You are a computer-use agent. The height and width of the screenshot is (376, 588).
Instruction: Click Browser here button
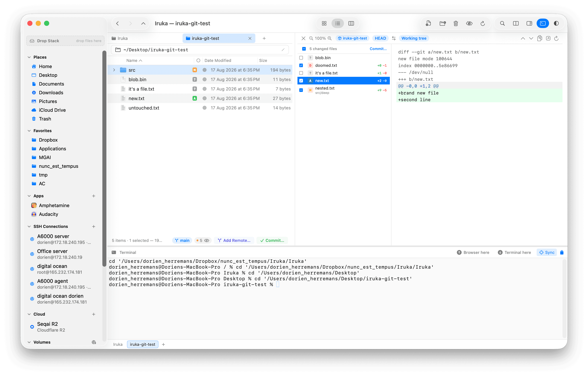click(x=473, y=252)
